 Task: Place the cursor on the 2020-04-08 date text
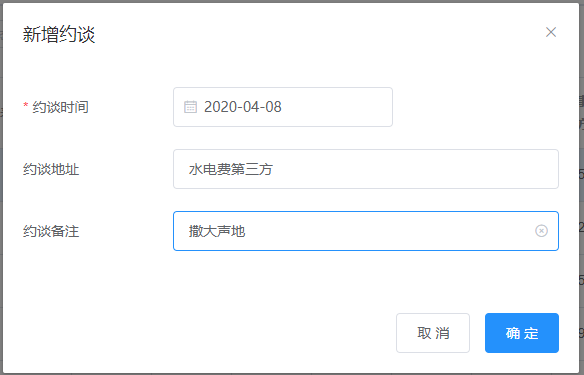click(243, 107)
